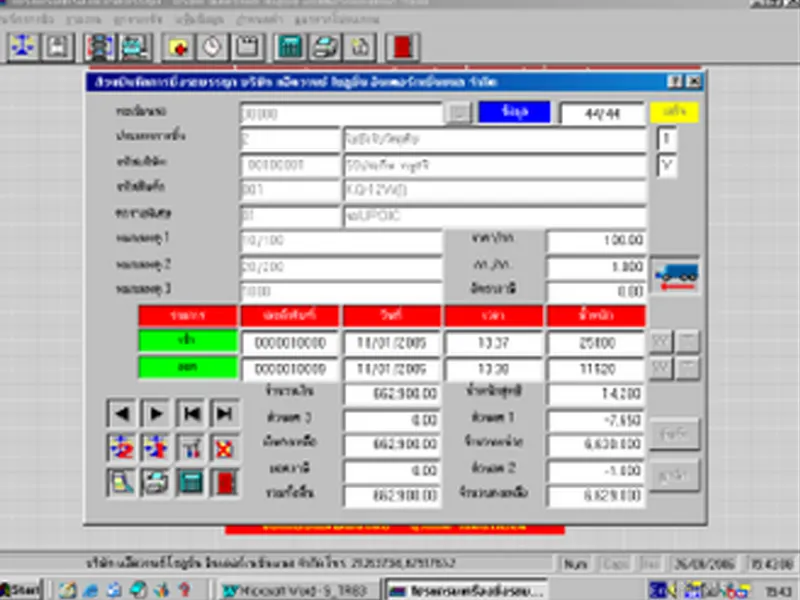The image size is (800, 600).
Task: Click the date 26/08/2006 in status bar
Action: pyautogui.click(x=705, y=564)
